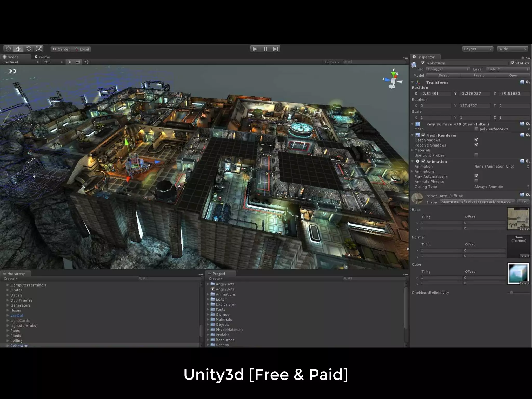
Task: Click Animation clip object picker circle
Action: (x=528, y=167)
